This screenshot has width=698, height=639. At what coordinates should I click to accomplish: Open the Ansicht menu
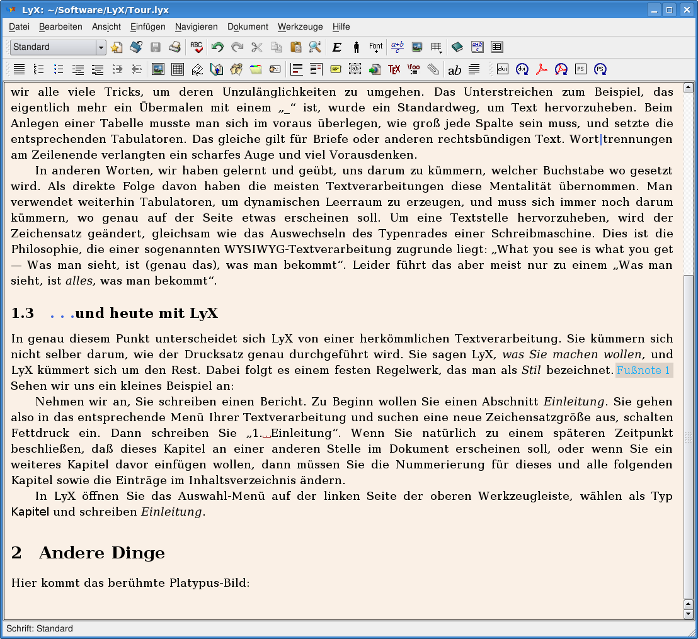click(106, 27)
